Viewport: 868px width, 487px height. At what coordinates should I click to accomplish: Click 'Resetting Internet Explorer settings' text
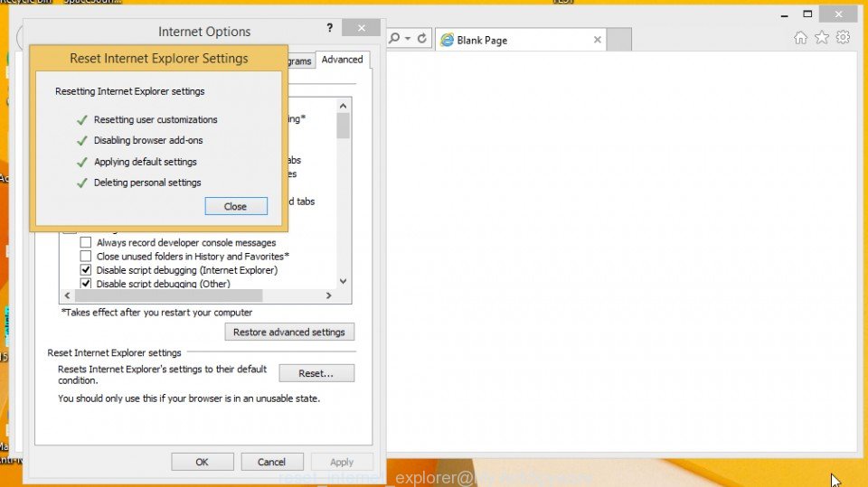129,91
